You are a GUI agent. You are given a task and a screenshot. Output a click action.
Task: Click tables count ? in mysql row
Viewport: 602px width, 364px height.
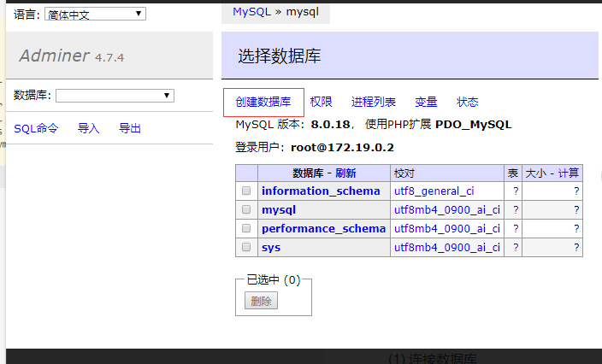(x=516, y=210)
